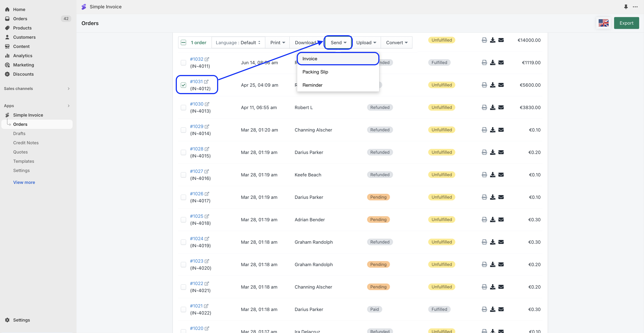Open order #1032 external link icon
The height and width of the screenshot is (333, 644).
point(207,59)
